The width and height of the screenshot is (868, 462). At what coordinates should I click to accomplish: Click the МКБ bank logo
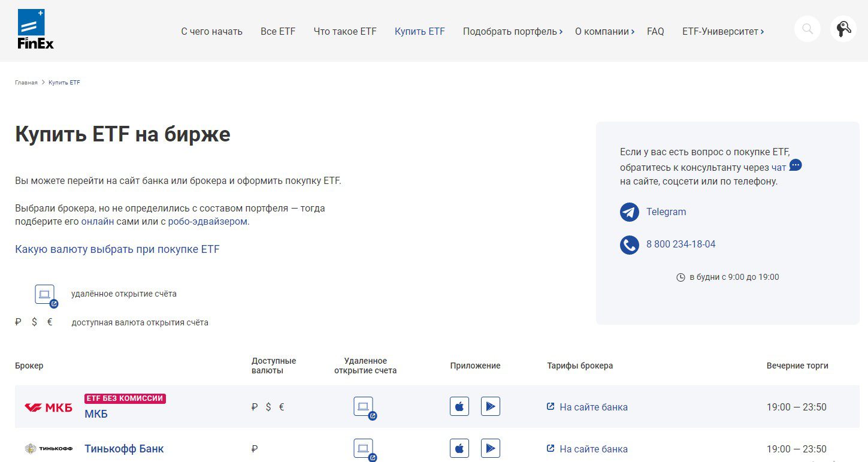(49, 407)
